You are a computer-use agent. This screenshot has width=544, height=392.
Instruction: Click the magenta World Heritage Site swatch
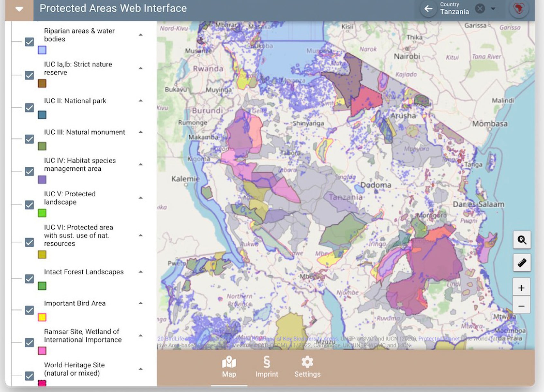click(x=42, y=383)
